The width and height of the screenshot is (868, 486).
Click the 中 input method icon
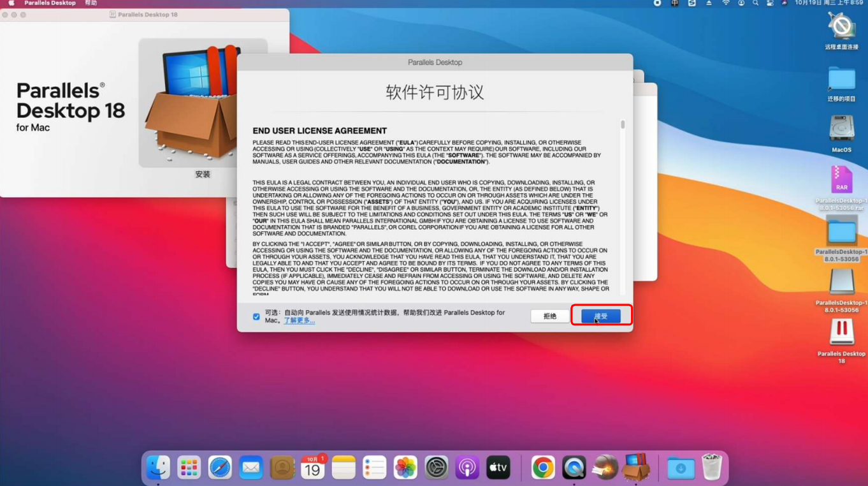[x=675, y=3]
